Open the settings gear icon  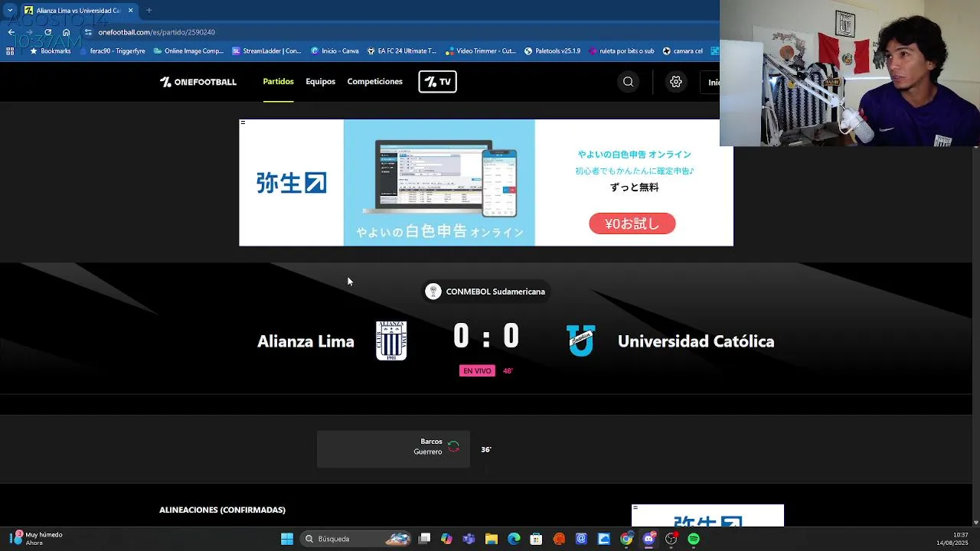pyautogui.click(x=675, y=82)
